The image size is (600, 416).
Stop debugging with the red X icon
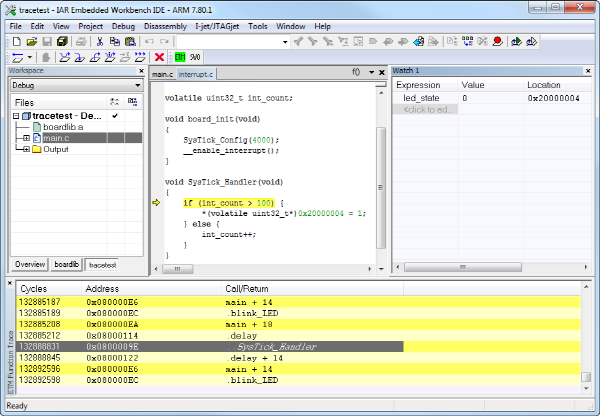pos(160,57)
